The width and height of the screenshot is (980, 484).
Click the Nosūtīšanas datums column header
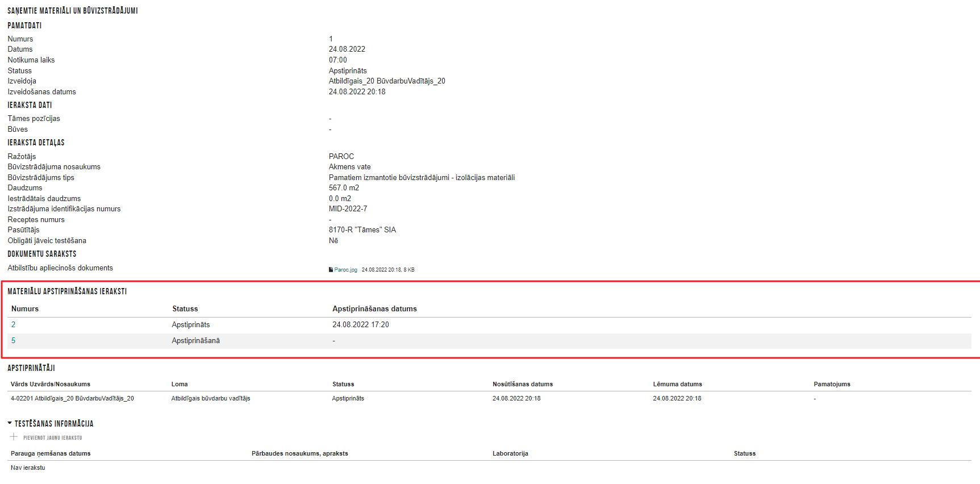[523, 385]
